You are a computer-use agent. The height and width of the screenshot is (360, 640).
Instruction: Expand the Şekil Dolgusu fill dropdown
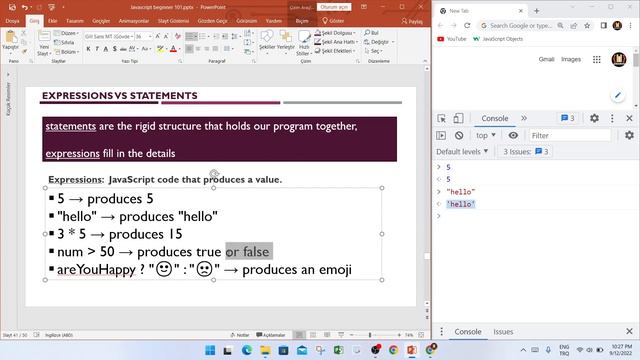click(x=355, y=33)
